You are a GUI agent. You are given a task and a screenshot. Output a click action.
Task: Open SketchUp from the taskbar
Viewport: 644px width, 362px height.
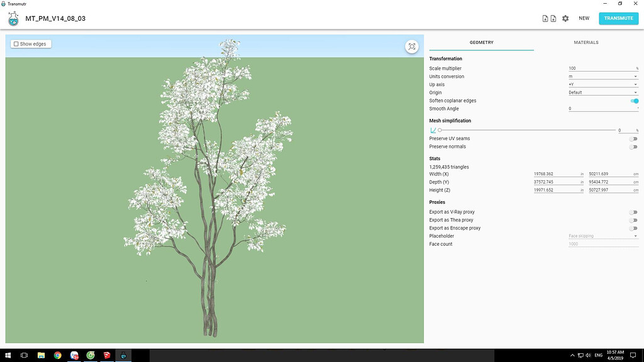107,356
